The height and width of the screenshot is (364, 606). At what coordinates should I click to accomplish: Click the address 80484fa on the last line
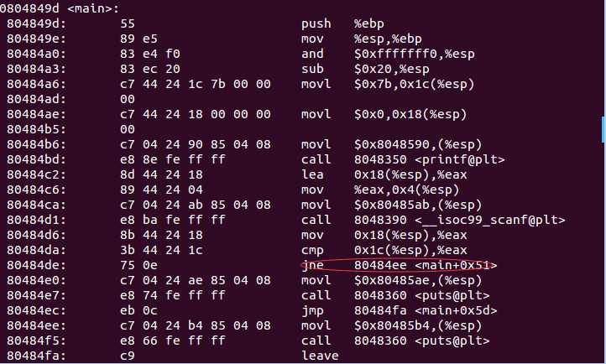tap(31, 356)
